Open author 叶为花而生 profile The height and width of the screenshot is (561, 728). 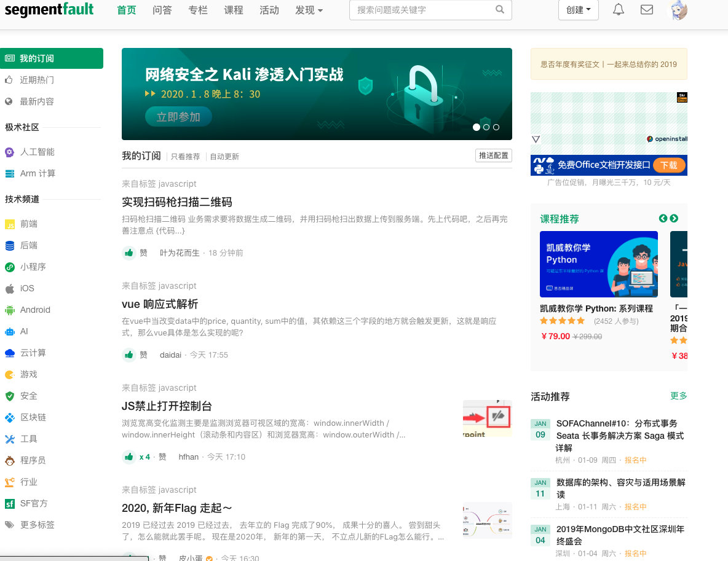pos(180,253)
